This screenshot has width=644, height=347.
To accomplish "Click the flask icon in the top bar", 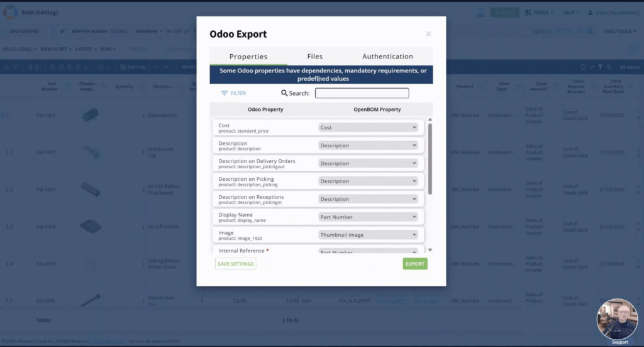I will click(x=480, y=13).
